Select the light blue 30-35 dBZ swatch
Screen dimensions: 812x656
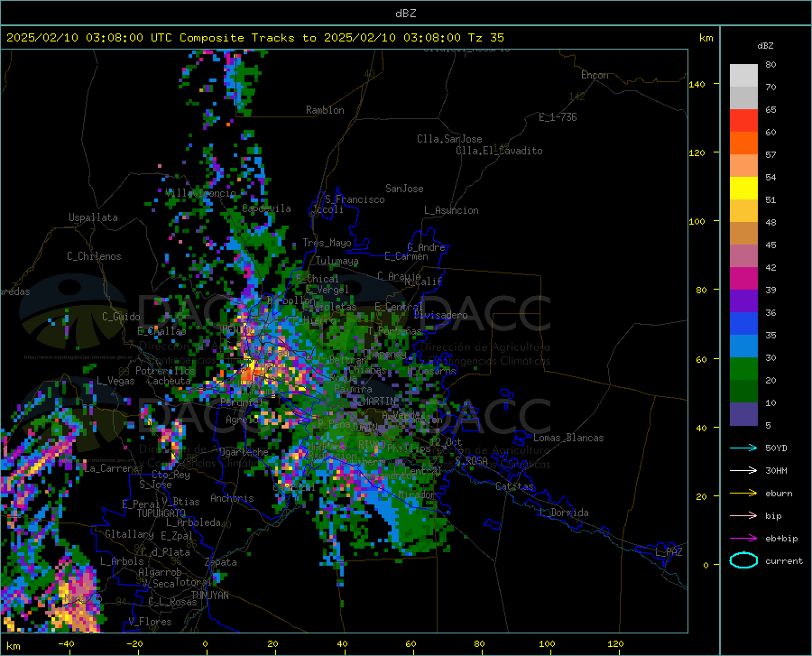pyautogui.click(x=743, y=346)
